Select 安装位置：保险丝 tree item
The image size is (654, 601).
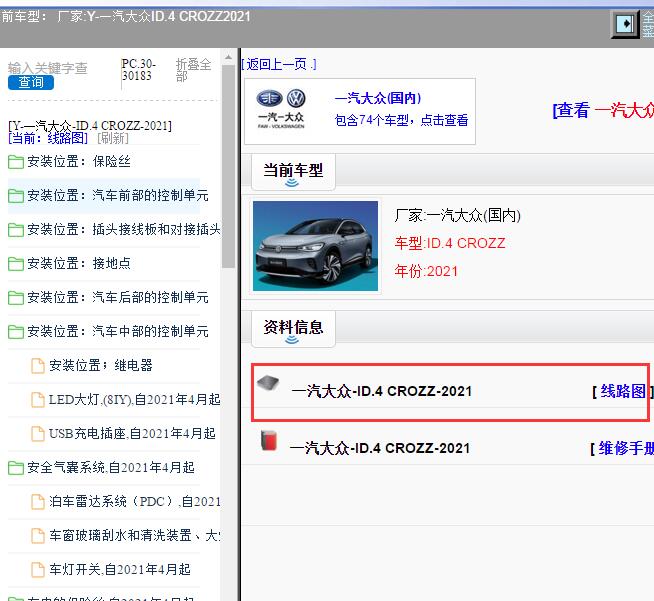[x=79, y=161]
